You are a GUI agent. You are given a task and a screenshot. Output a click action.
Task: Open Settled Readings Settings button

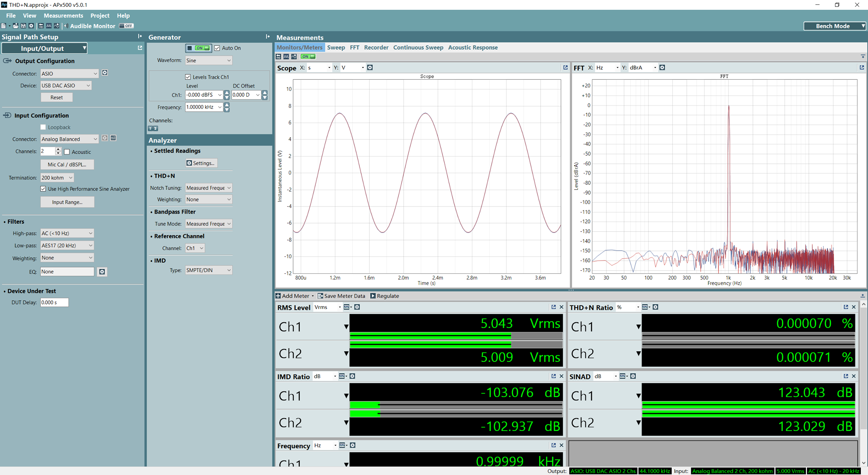click(201, 163)
